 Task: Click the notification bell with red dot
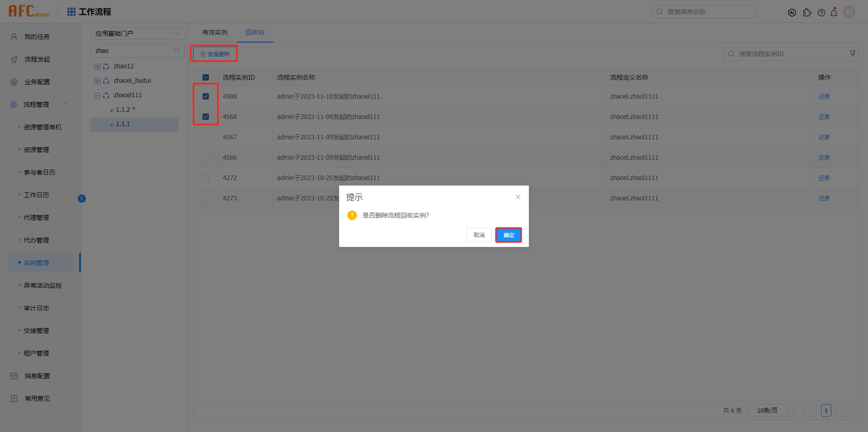coord(834,12)
